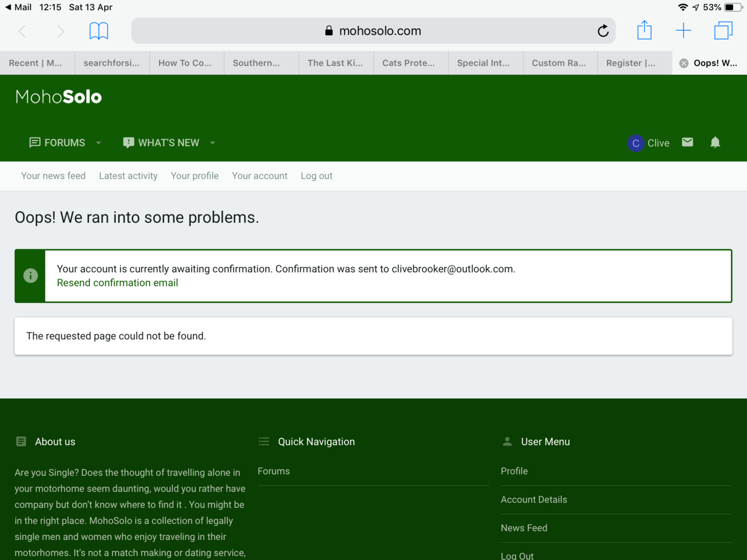The width and height of the screenshot is (747, 560).
Task: Open Your profile link
Action: coord(194,176)
